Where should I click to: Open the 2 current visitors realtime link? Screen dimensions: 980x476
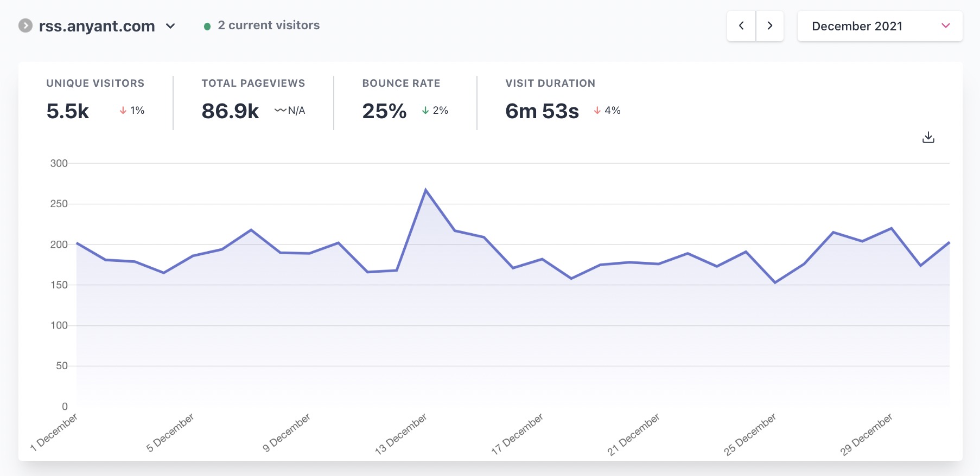[268, 25]
